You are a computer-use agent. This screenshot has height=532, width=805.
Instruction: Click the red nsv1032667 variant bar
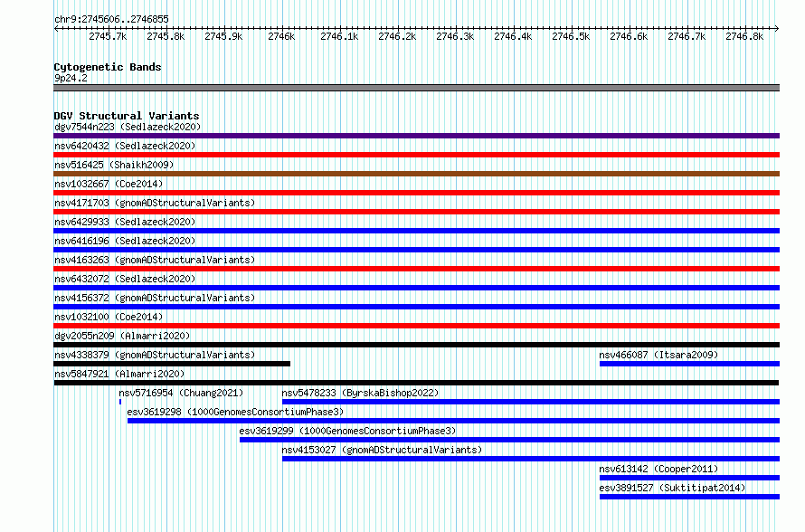[416, 193]
